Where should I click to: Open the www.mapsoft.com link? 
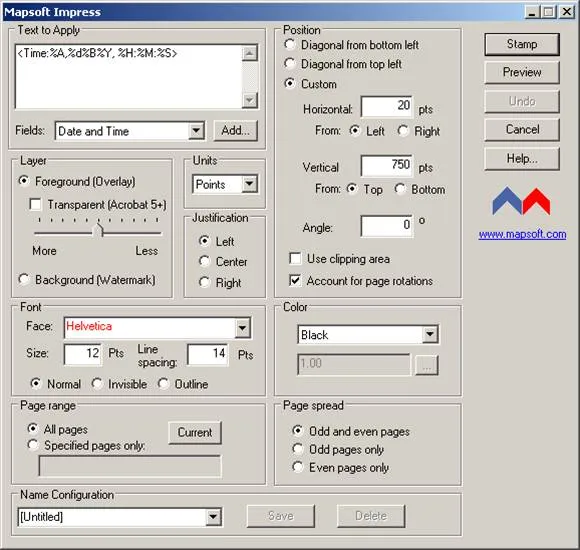point(522,234)
